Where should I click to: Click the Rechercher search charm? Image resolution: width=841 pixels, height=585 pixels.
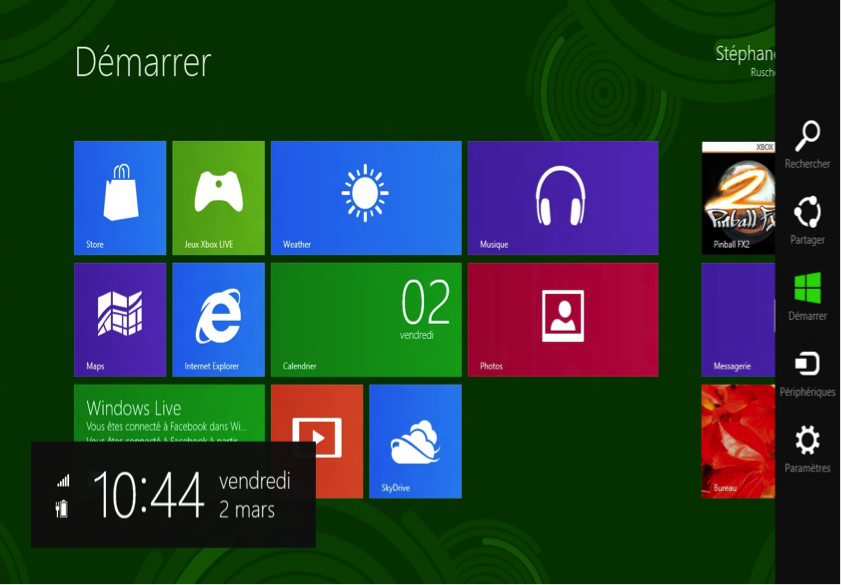tap(807, 144)
